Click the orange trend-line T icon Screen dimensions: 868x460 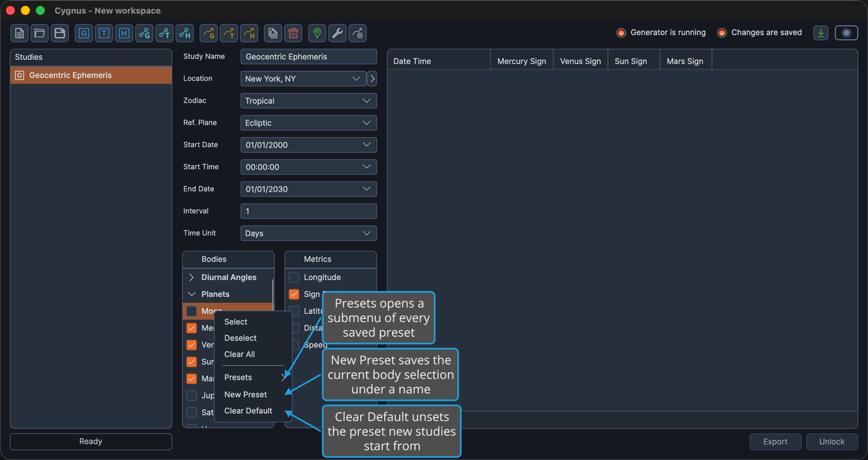tap(229, 33)
